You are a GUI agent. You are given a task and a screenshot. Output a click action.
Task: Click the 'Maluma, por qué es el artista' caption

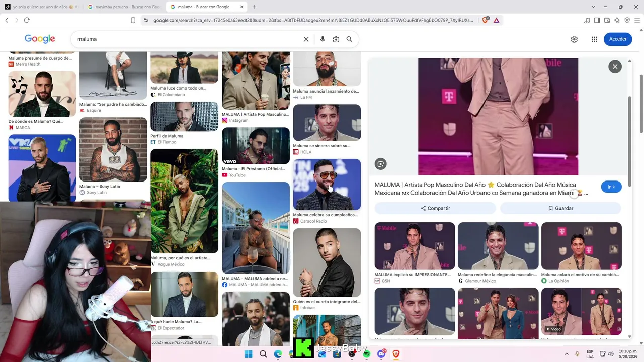click(181, 258)
